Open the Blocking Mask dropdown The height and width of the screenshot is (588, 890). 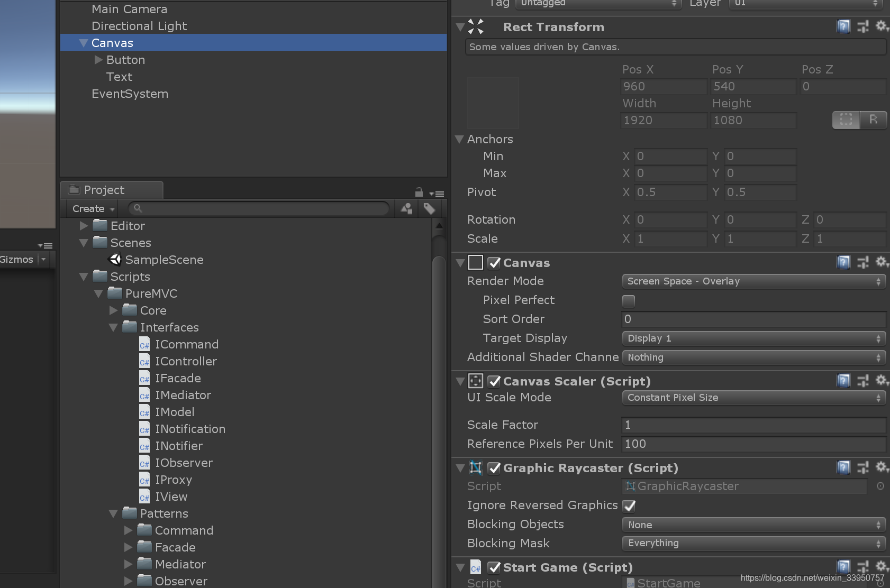[754, 543]
